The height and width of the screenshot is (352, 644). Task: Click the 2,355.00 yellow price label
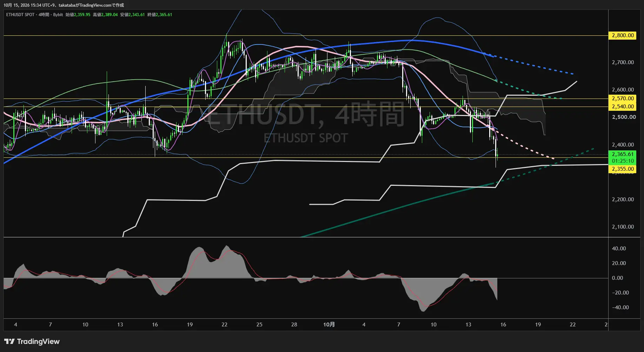coord(623,169)
